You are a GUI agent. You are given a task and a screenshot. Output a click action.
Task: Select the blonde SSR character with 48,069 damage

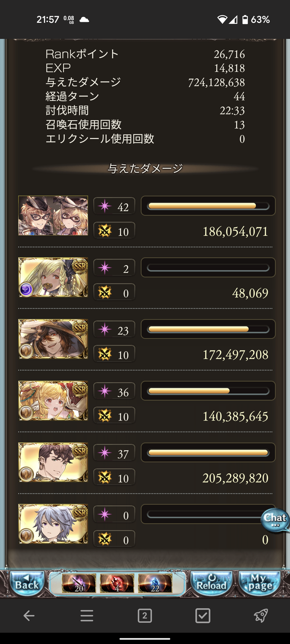53,277
